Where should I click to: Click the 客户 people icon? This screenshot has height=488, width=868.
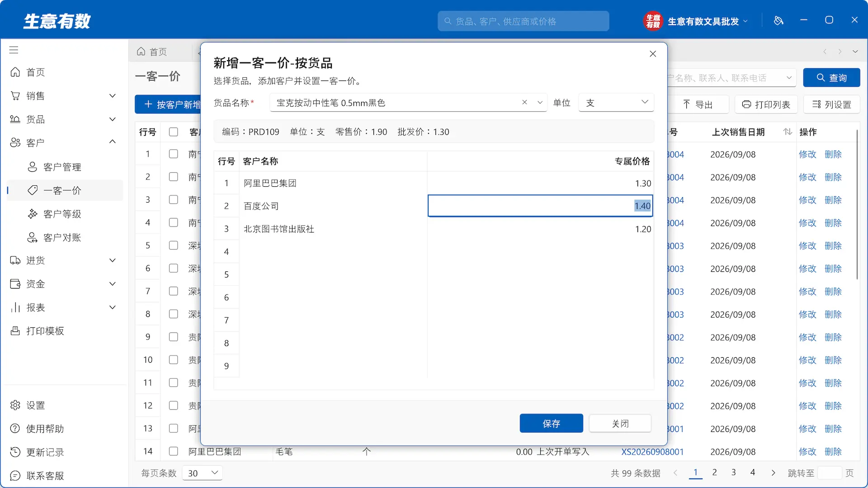[15, 143]
